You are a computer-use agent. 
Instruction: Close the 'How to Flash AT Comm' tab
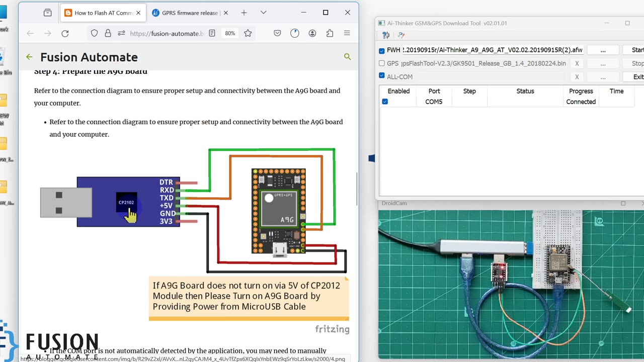[x=138, y=13]
